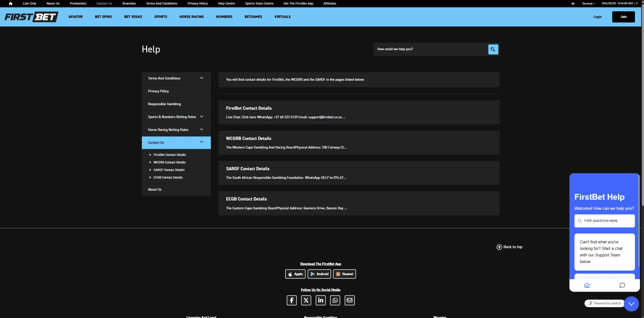This screenshot has width=644, height=318.
Task: Open Contact Us in the top bar
Action: [x=104, y=4]
